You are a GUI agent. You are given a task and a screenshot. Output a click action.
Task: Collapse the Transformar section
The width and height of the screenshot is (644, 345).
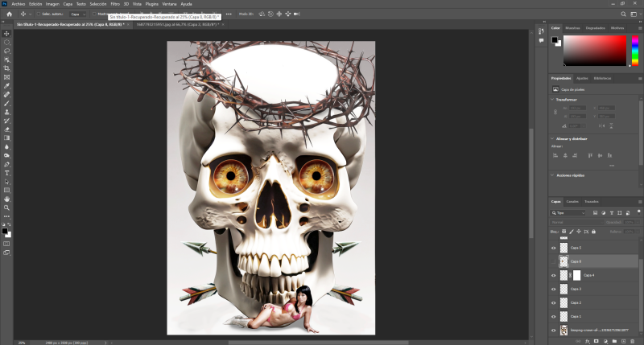pos(553,99)
